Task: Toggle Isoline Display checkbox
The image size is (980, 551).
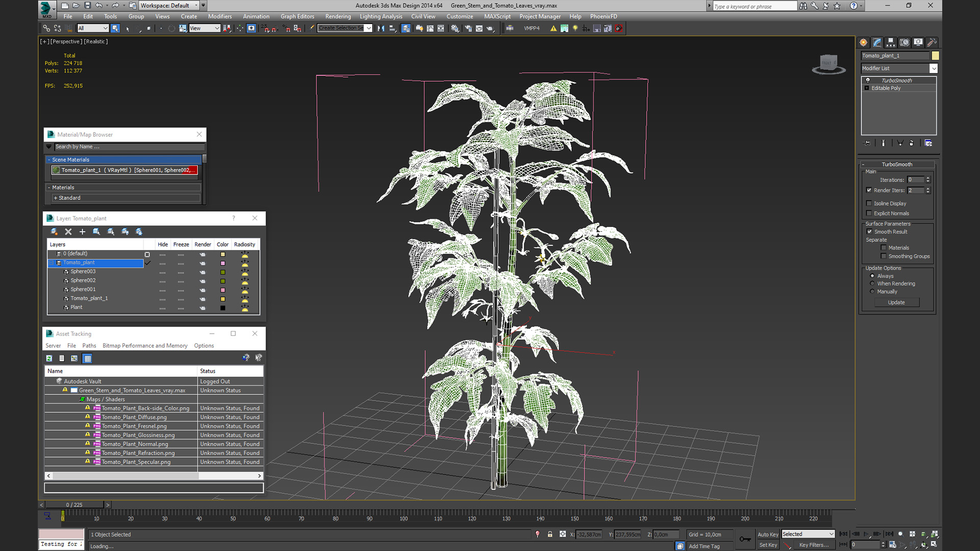Action: coord(869,203)
